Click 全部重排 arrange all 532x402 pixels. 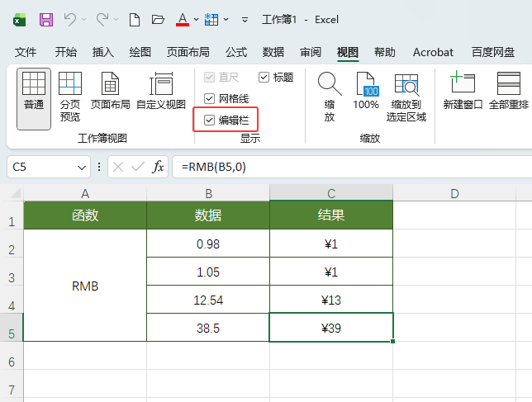click(x=509, y=91)
